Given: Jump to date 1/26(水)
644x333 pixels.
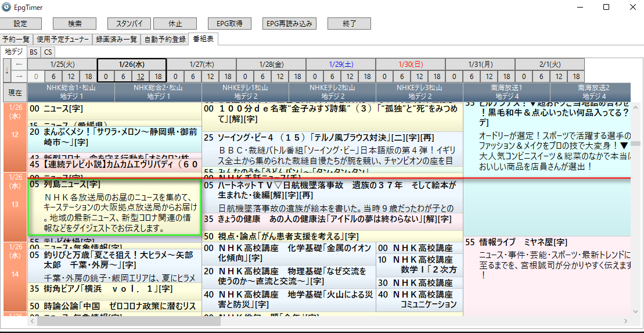Looking at the screenshot, I should [x=131, y=65].
